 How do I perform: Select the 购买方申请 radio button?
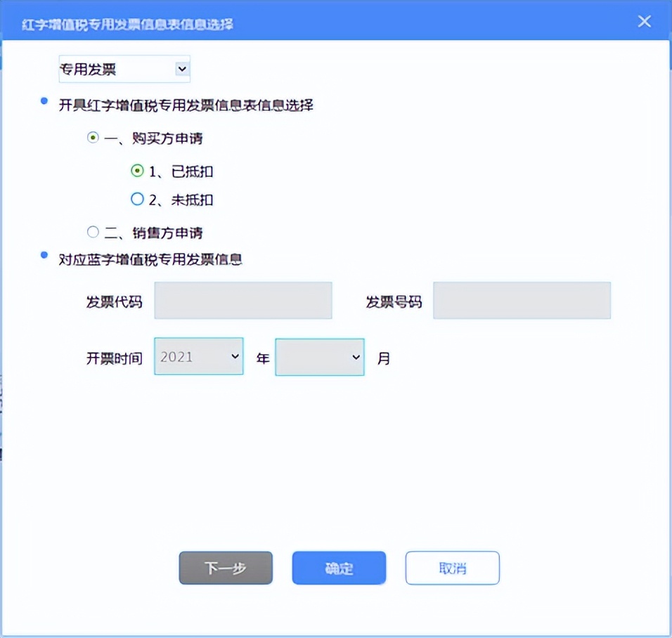92,138
